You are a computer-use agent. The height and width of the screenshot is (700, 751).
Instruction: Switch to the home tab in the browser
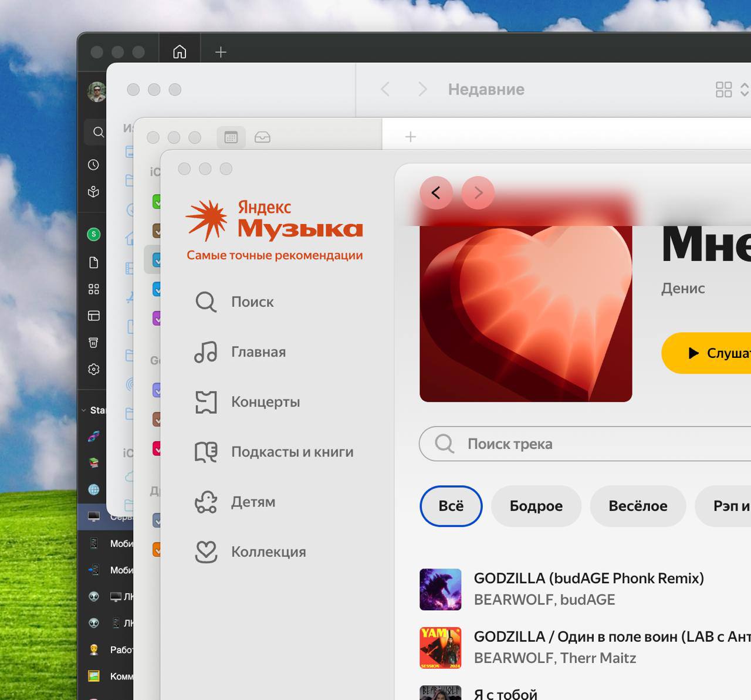[x=180, y=52]
